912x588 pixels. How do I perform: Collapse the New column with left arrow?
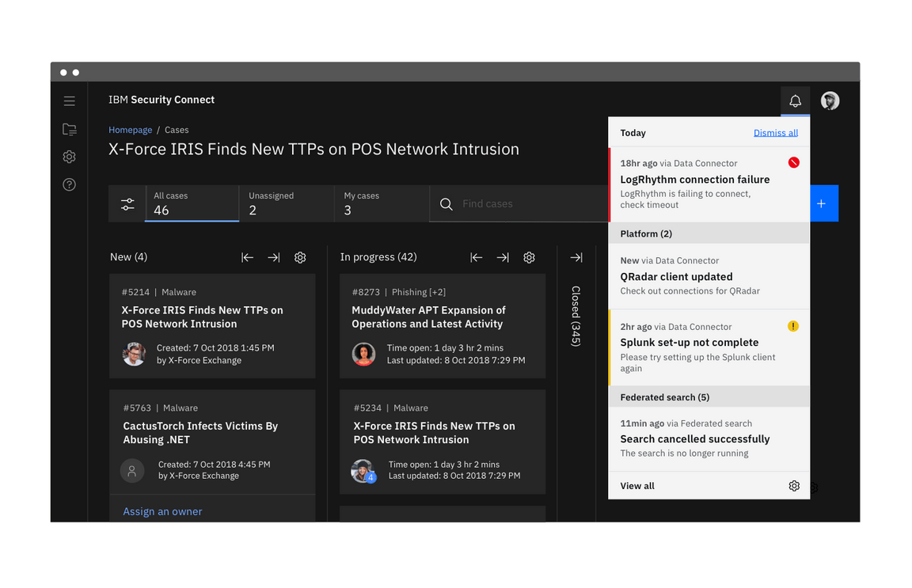[x=247, y=257]
